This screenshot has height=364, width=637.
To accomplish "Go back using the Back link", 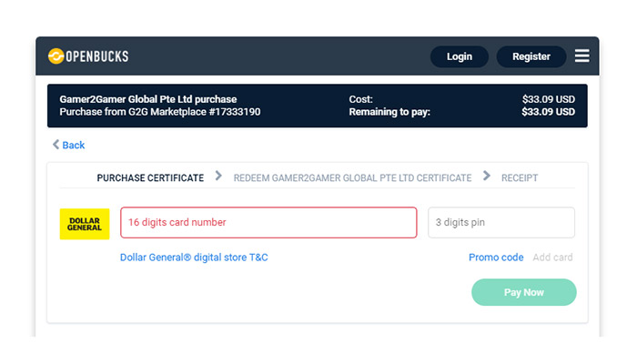I will pos(68,145).
